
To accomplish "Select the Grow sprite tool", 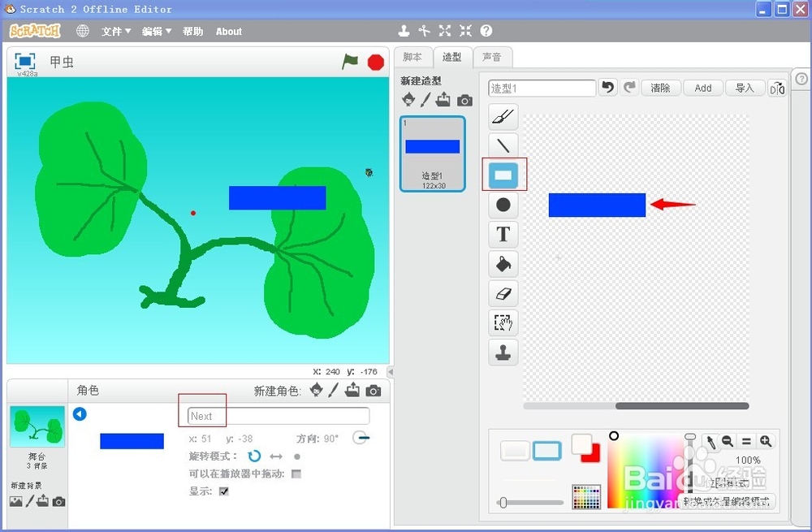I will 445,31.
